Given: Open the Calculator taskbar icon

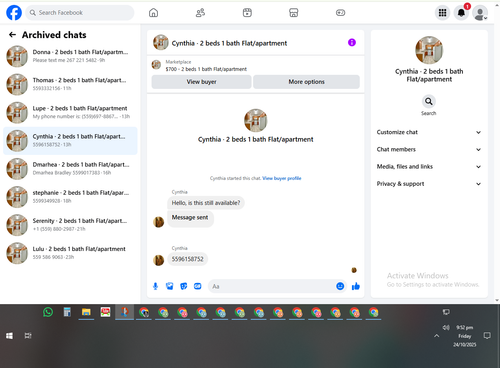Looking at the screenshot, I should pyautogui.click(x=67, y=312).
